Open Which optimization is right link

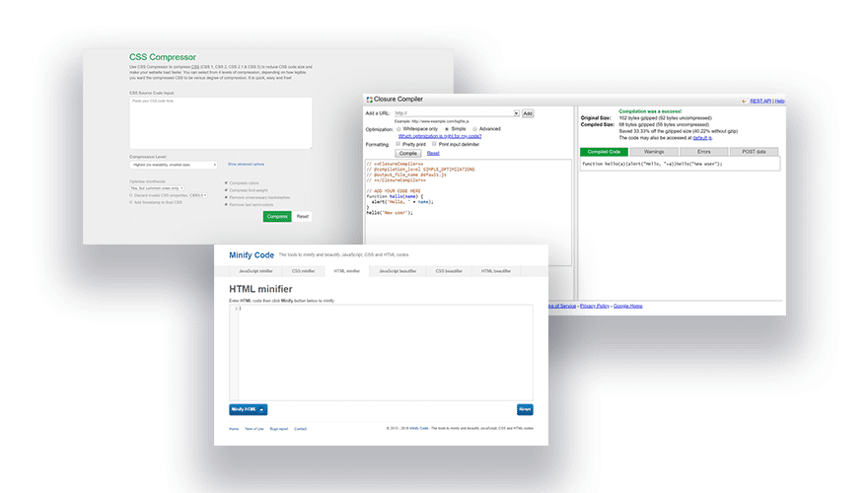coord(440,136)
